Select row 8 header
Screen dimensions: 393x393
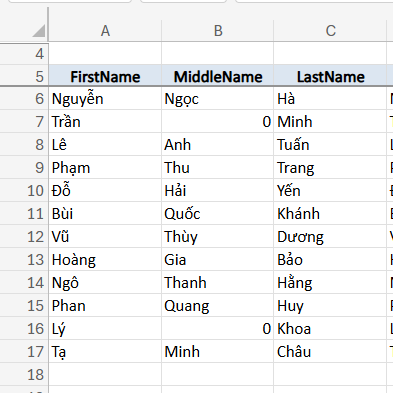(24, 145)
